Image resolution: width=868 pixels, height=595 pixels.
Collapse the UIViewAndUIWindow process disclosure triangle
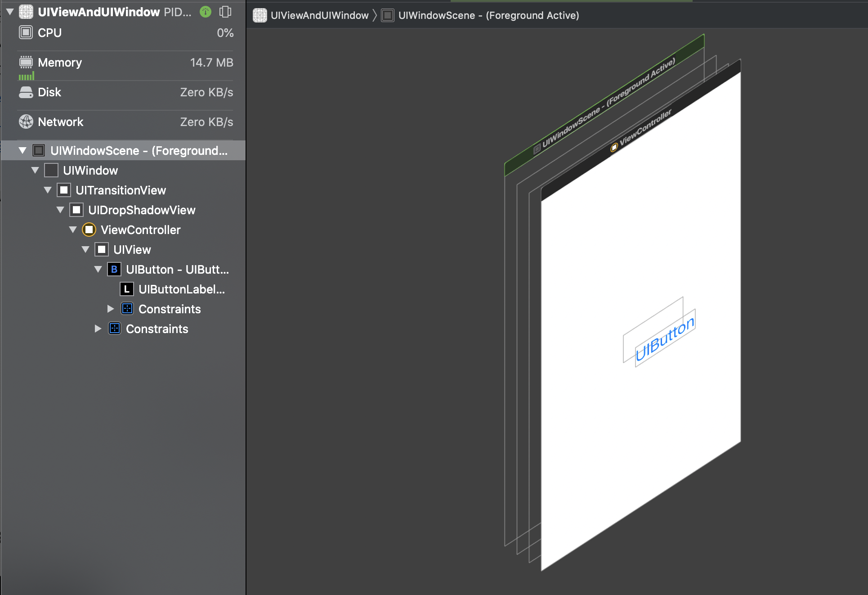click(x=10, y=12)
